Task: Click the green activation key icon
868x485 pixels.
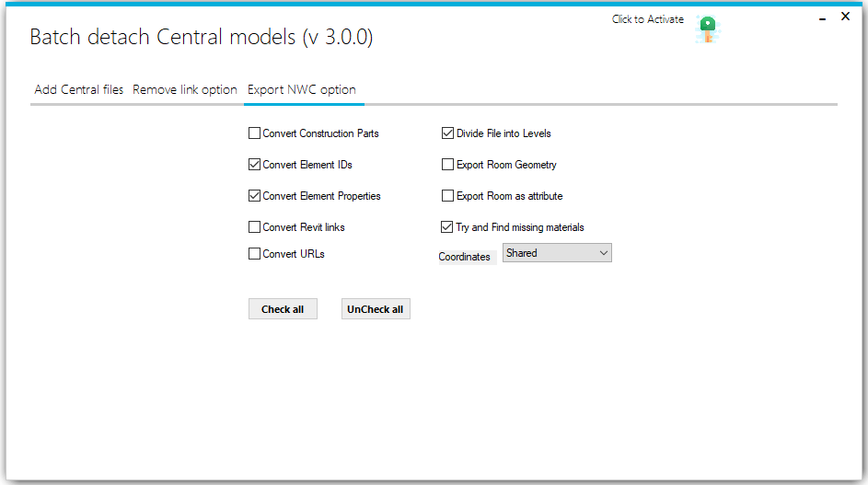Action: pos(707,29)
